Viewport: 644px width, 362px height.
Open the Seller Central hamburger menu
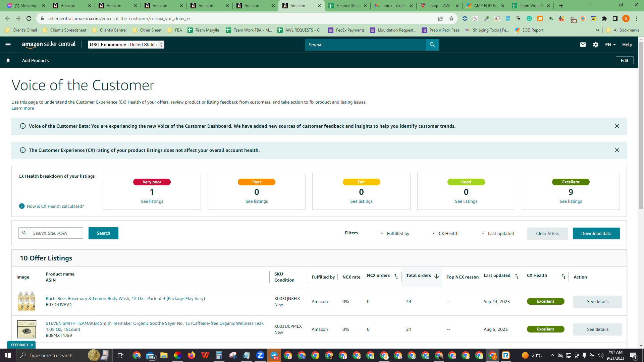pos(8,45)
